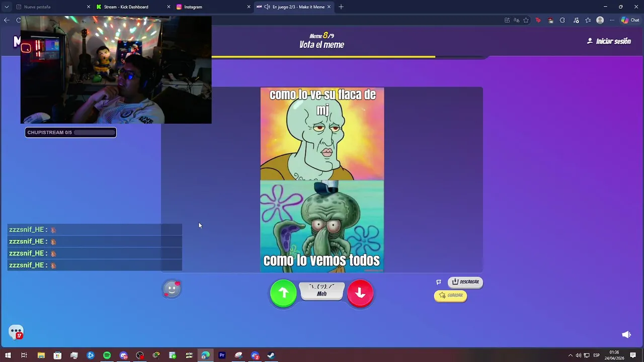The height and width of the screenshot is (362, 644).
Task: Open Windows Start menu
Action: (x=8, y=355)
